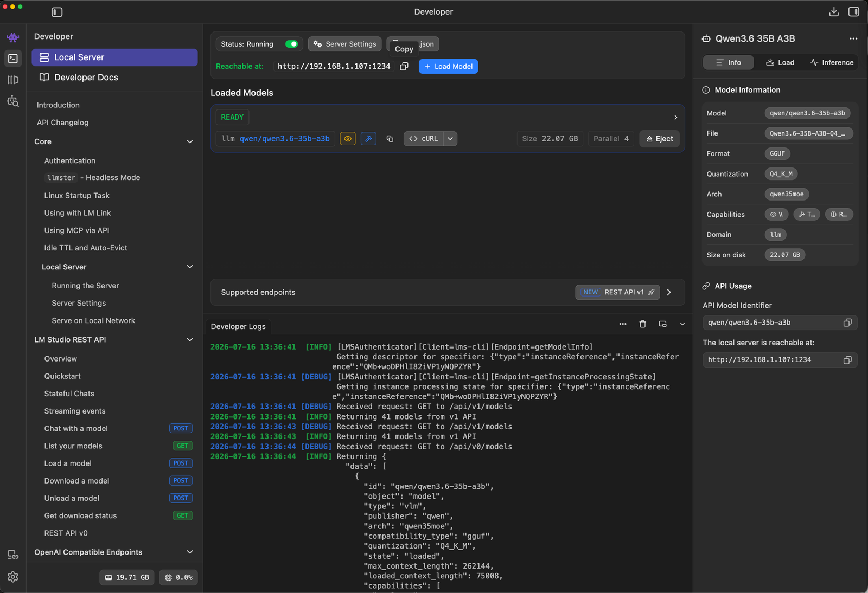Open Idle TTL and Auto-Evict page
This screenshot has height=593, width=868.
point(86,248)
